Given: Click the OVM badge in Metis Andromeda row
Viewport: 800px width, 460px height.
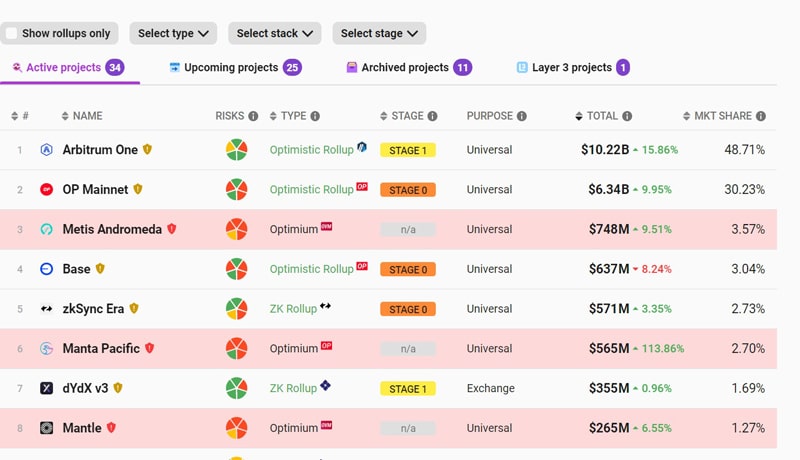Looking at the screenshot, I should pyautogui.click(x=327, y=226).
